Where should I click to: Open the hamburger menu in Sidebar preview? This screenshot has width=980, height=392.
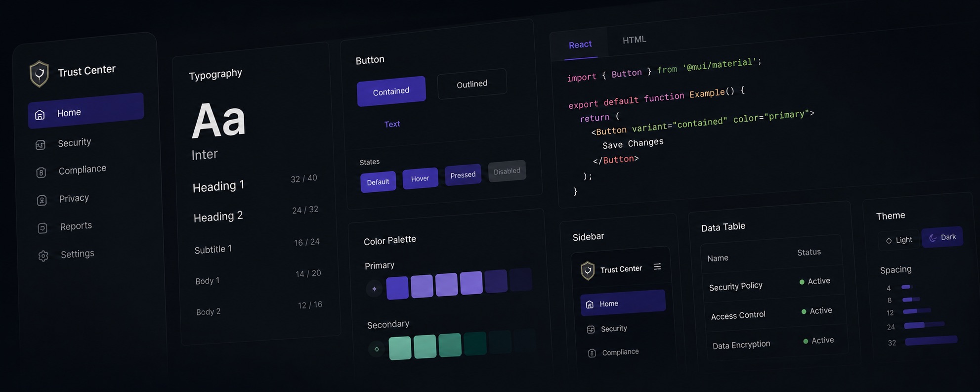(657, 266)
